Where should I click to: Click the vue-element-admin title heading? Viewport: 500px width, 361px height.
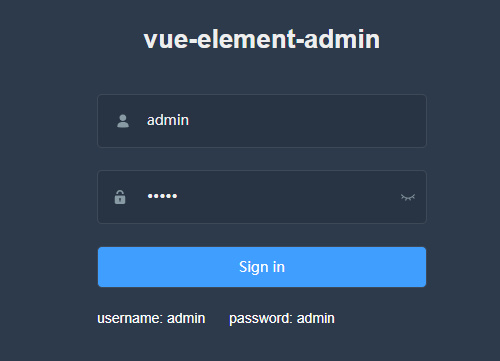point(262,39)
